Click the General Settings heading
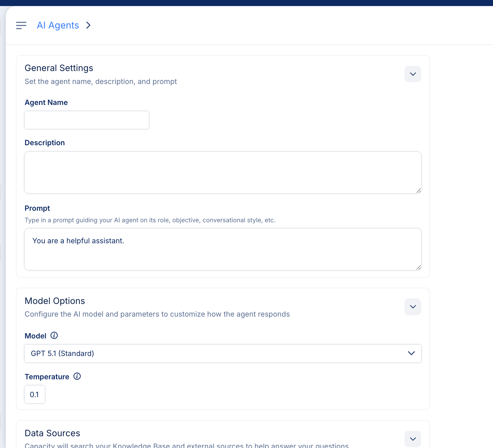493x448 pixels. click(x=59, y=68)
